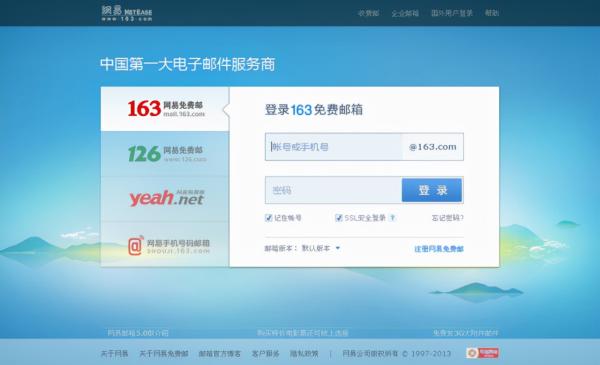The height and width of the screenshot is (365, 600).
Task: Click the middle promotional link in bottom strip
Action: (x=303, y=333)
